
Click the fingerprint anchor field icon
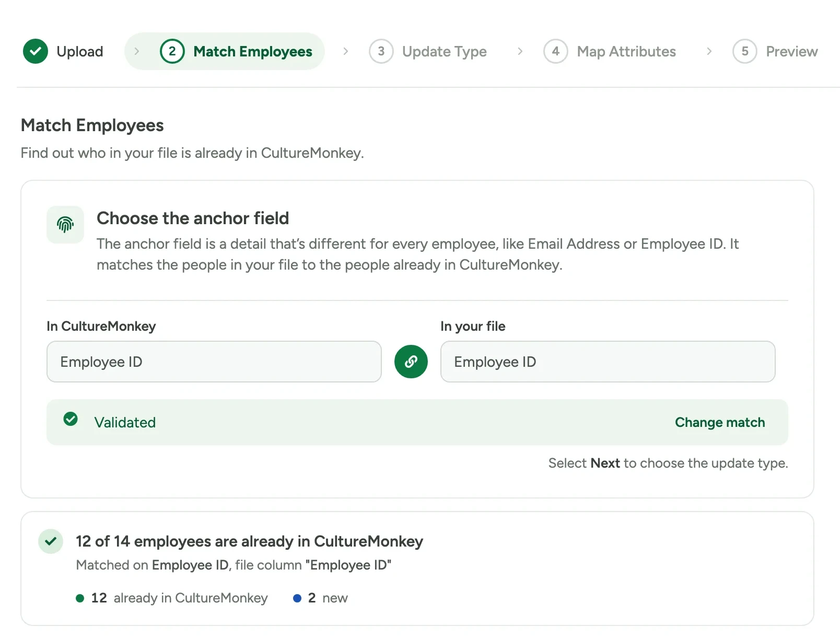(x=65, y=225)
